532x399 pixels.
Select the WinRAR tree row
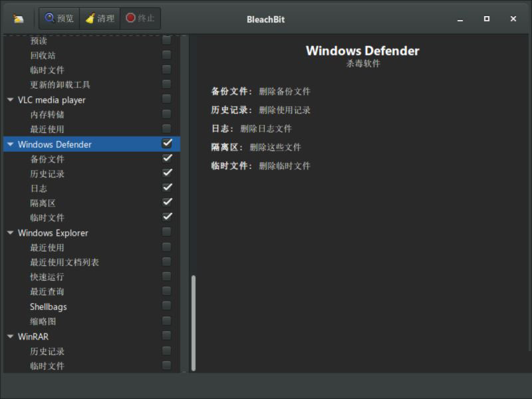coord(92,336)
